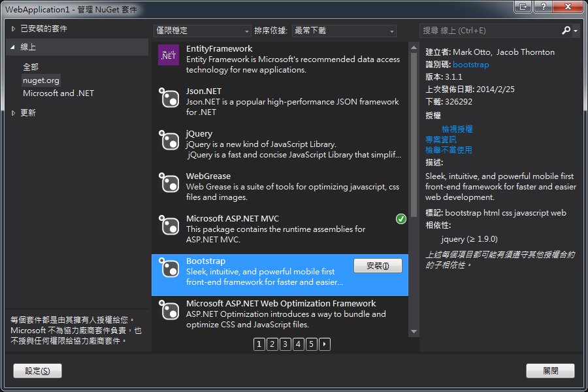Open the 檢舉不當使用 report abuse link
The image size is (588, 392).
(x=448, y=150)
